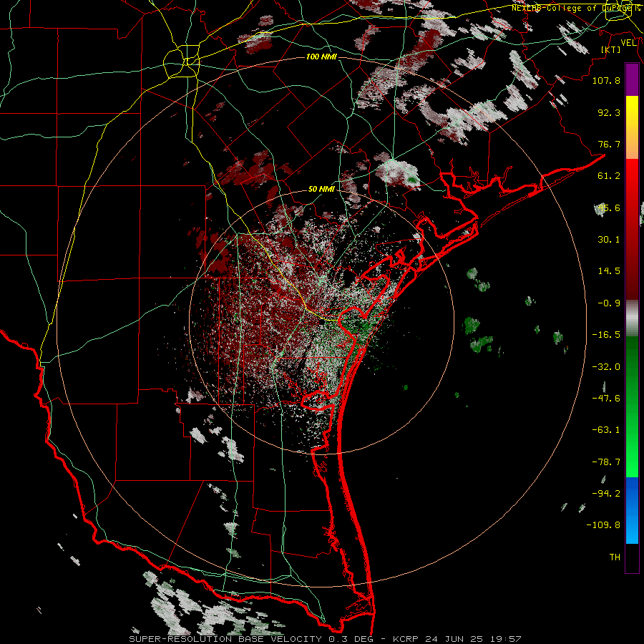Click the TH label on velocity scale

615,557
